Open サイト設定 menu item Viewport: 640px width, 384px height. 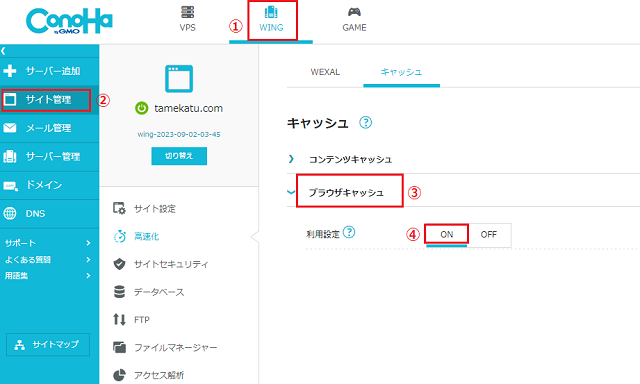pyautogui.click(x=155, y=209)
